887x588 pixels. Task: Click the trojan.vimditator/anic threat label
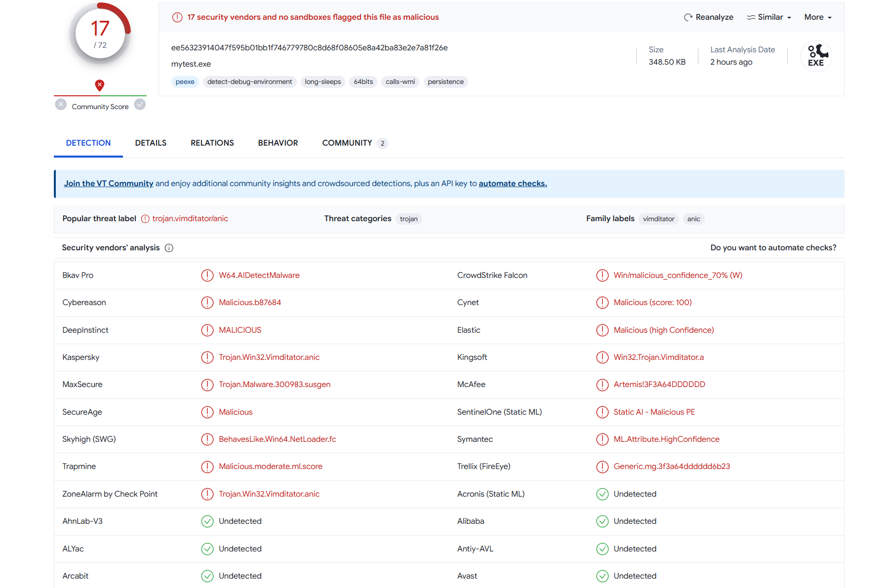pyautogui.click(x=190, y=219)
